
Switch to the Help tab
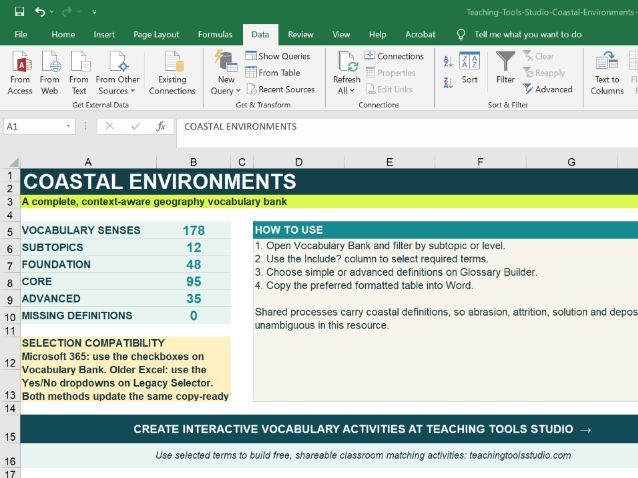[378, 35]
